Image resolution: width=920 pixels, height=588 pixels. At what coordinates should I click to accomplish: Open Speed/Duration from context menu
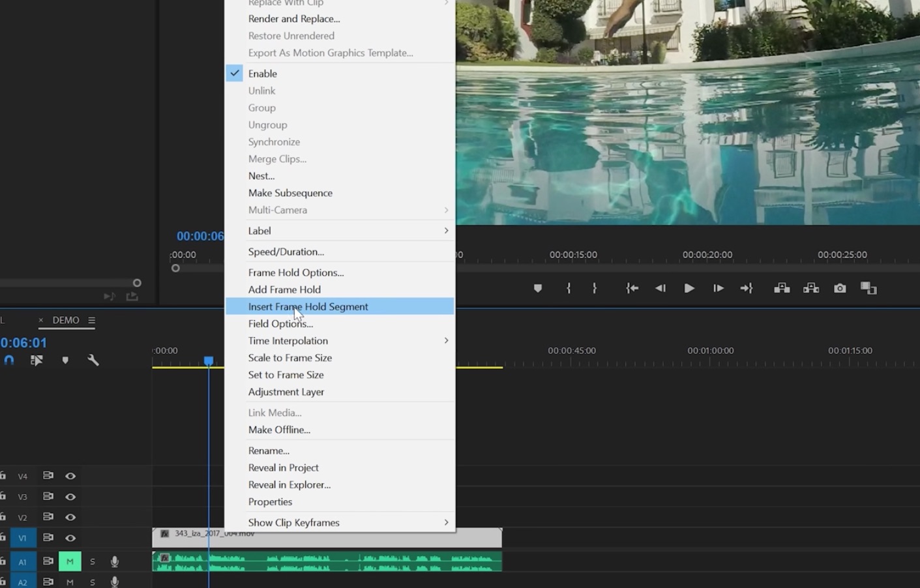click(x=340, y=252)
